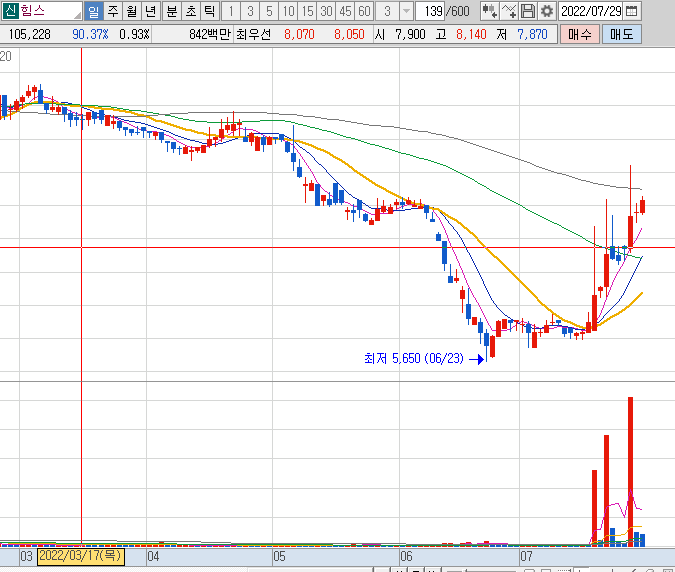The width and height of the screenshot is (675, 572).
Task: Click the green 신 badge icon
Action: pyautogui.click(x=10, y=11)
